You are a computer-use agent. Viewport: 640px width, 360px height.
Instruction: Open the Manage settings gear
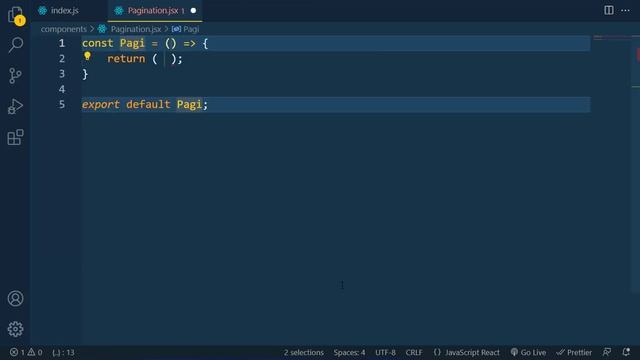click(x=16, y=329)
